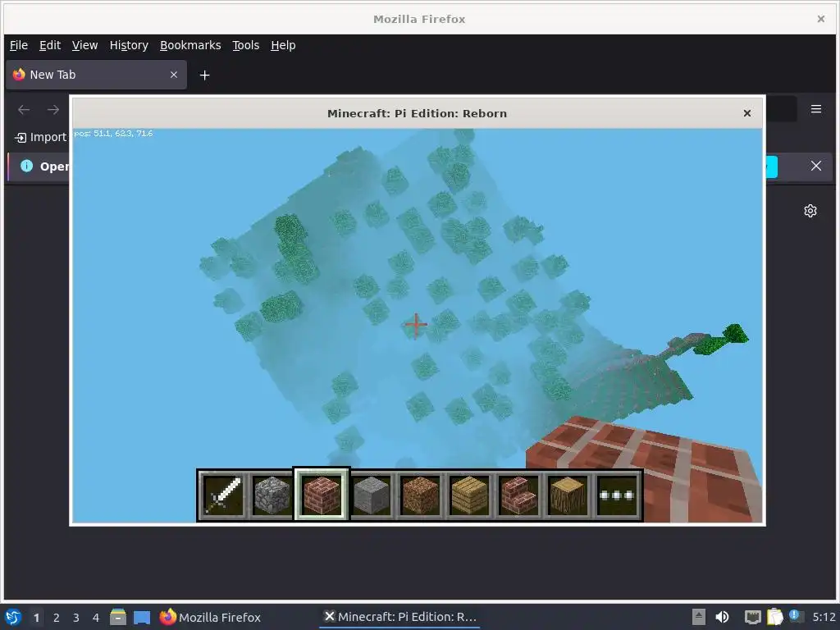The height and width of the screenshot is (630, 840).
Task: Click the removable media eject tray icon
Action: 699,617
